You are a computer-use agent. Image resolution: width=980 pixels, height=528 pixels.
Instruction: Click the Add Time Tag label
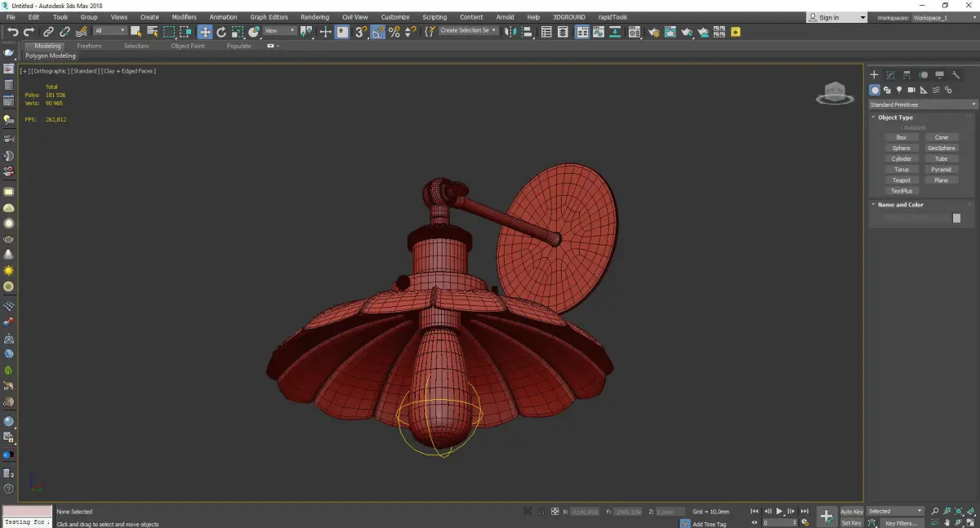coord(709,524)
